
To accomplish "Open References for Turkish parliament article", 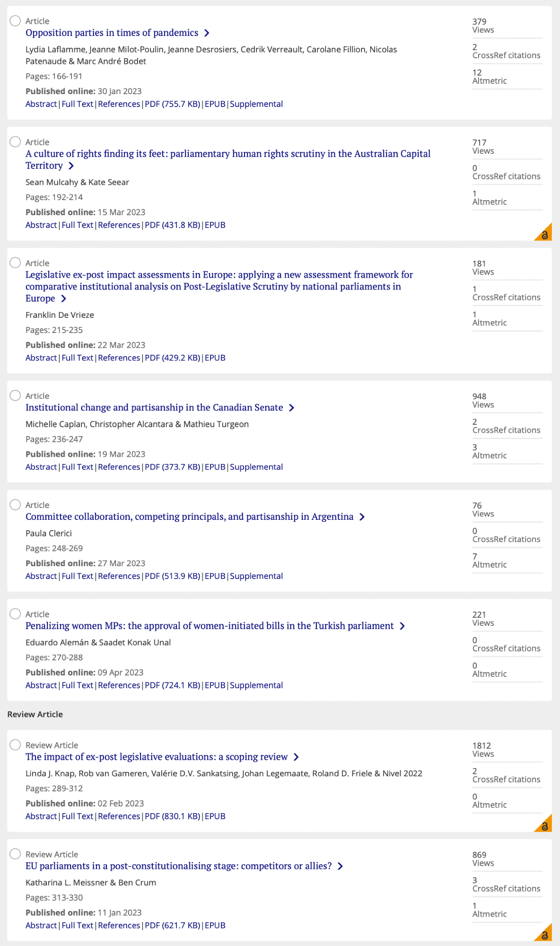I will [119, 685].
